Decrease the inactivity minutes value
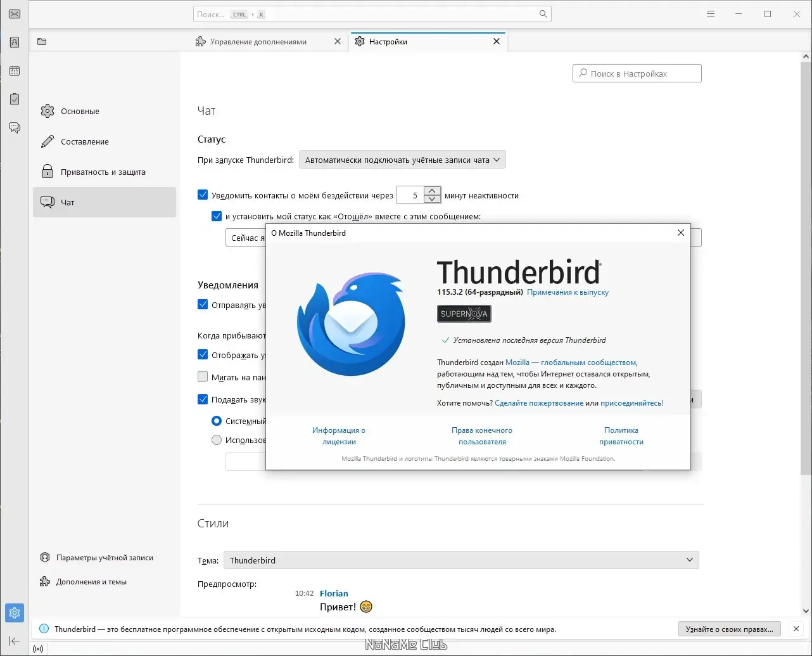 pyautogui.click(x=432, y=199)
